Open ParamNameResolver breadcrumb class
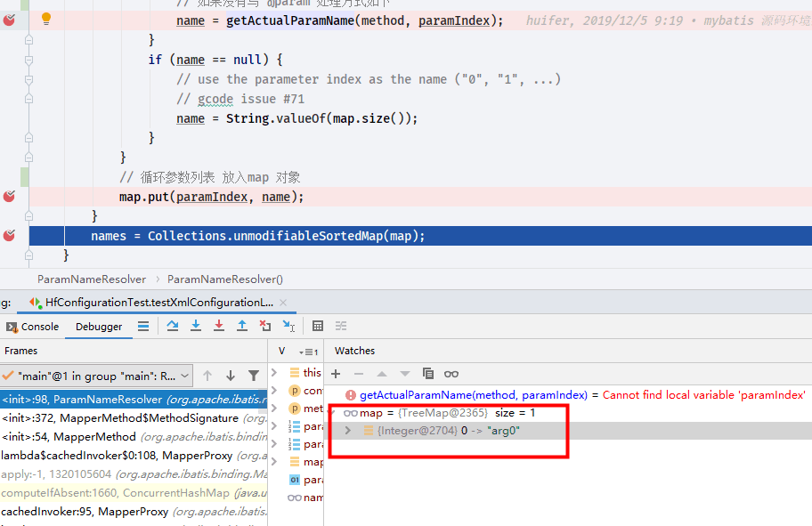Image resolution: width=812 pixels, height=526 pixels. click(92, 279)
